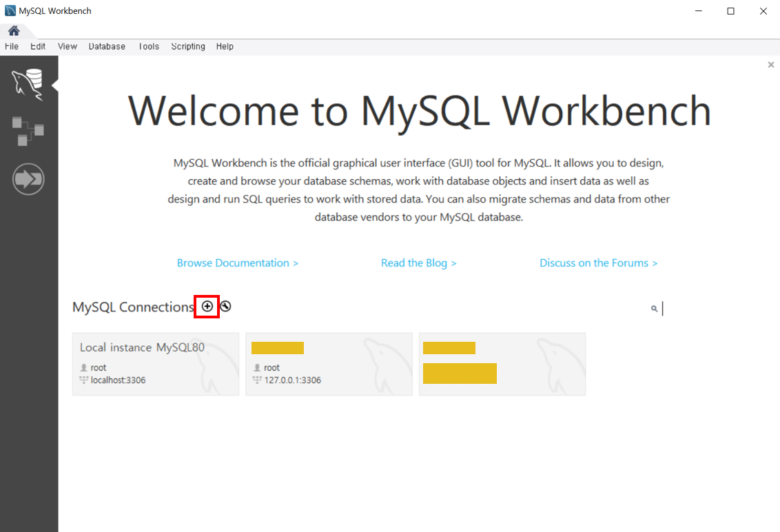Open the Database menu
The width and height of the screenshot is (780, 532).
[x=107, y=46]
